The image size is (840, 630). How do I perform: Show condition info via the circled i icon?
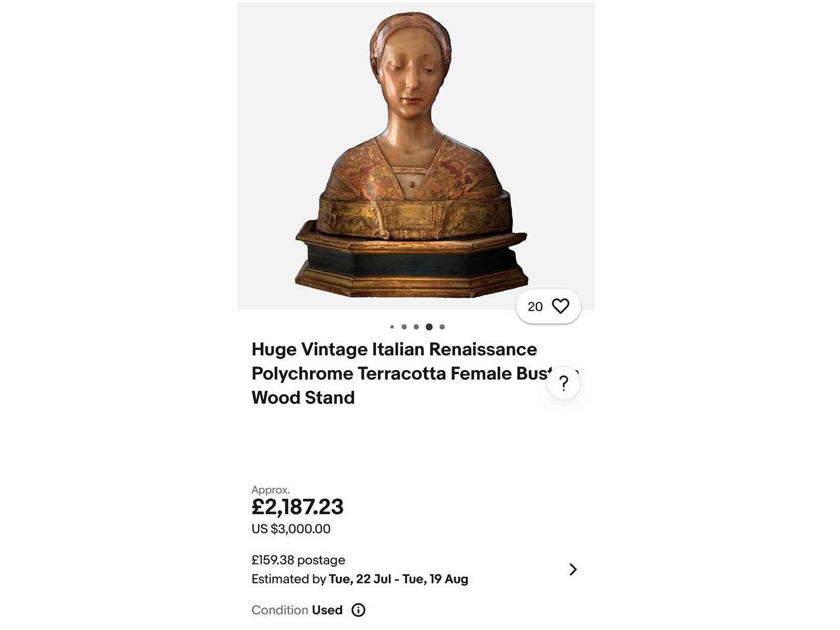358,610
